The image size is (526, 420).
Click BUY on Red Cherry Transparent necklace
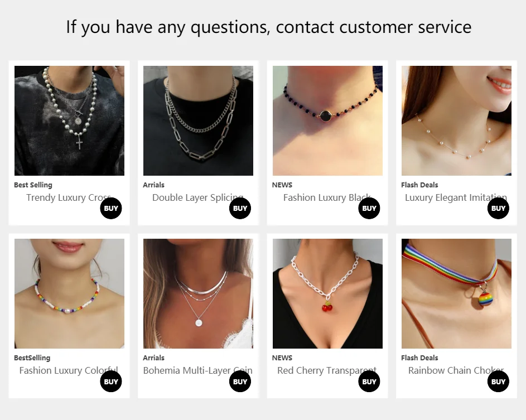(x=369, y=382)
